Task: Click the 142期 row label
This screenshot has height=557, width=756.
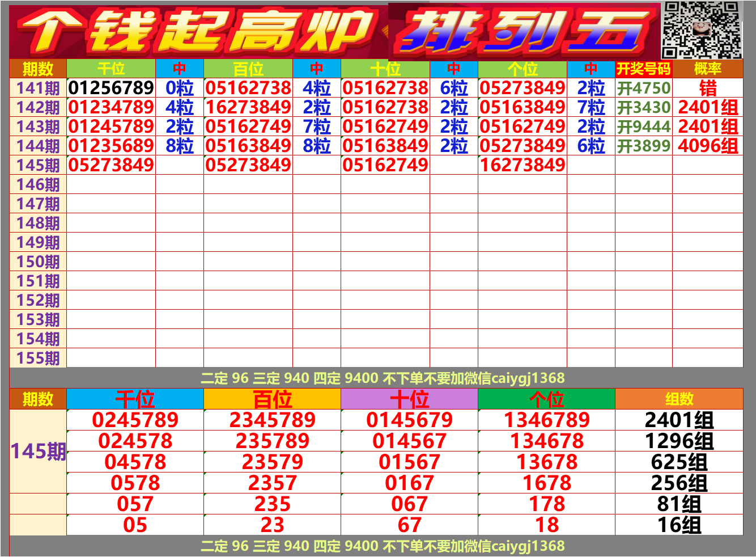Action: pyautogui.click(x=38, y=107)
